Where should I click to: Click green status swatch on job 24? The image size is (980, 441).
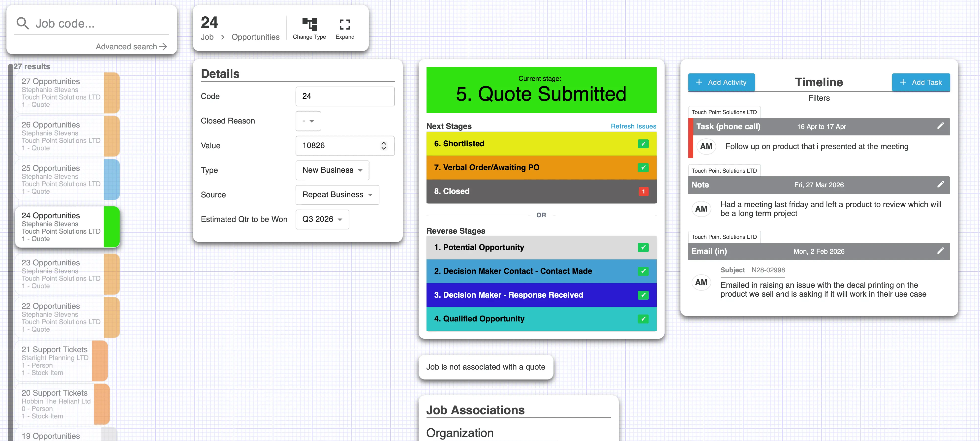point(112,227)
